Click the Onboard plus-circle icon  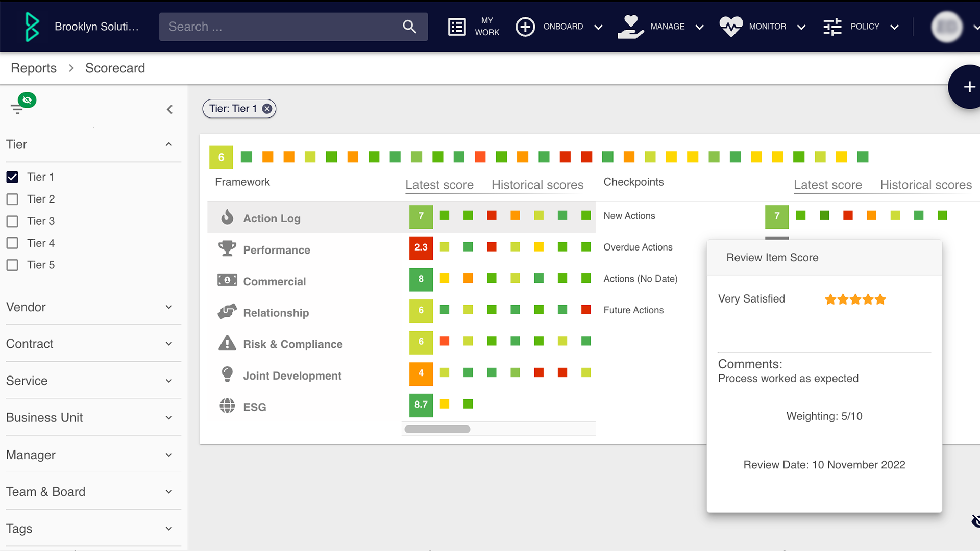(x=525, y=27)
